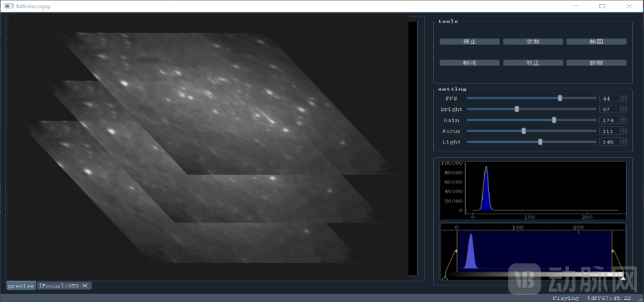Increase FPS value with spinner up arrow
Viewport: 644px width, 302px height.
click(623, 97)
